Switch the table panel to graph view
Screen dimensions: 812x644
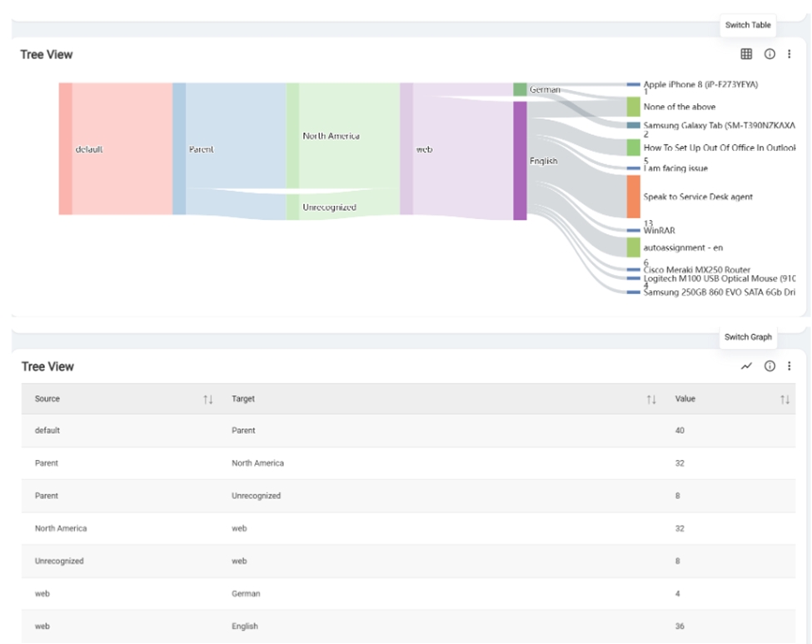coord(746,367)
